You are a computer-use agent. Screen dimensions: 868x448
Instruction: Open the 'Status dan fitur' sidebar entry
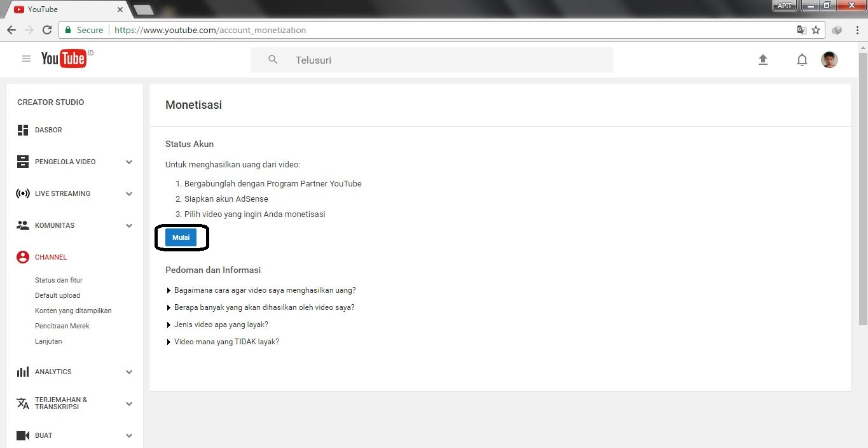coord(59,280)
